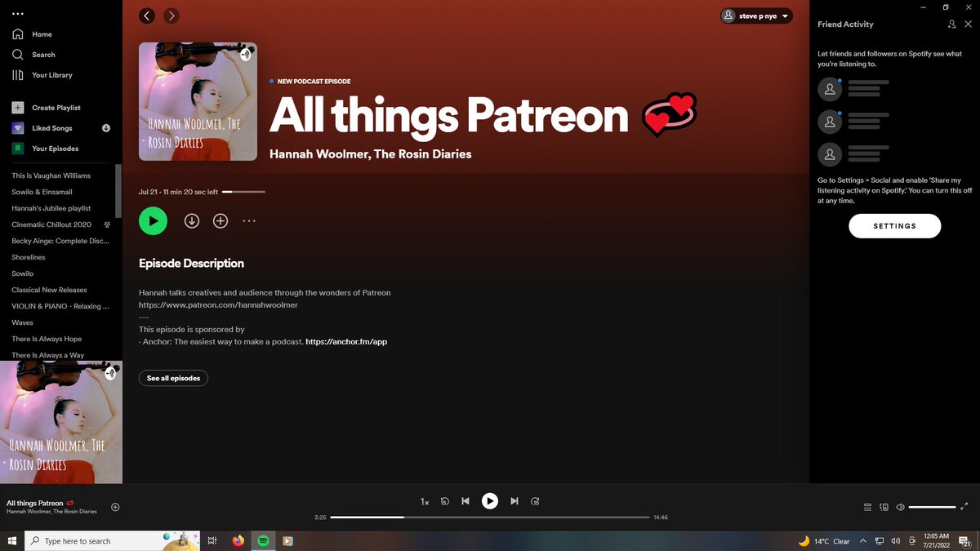Go forward with the right arrow button
The height and width of the screenshot is (551, 980).
[x=171, y=16]
